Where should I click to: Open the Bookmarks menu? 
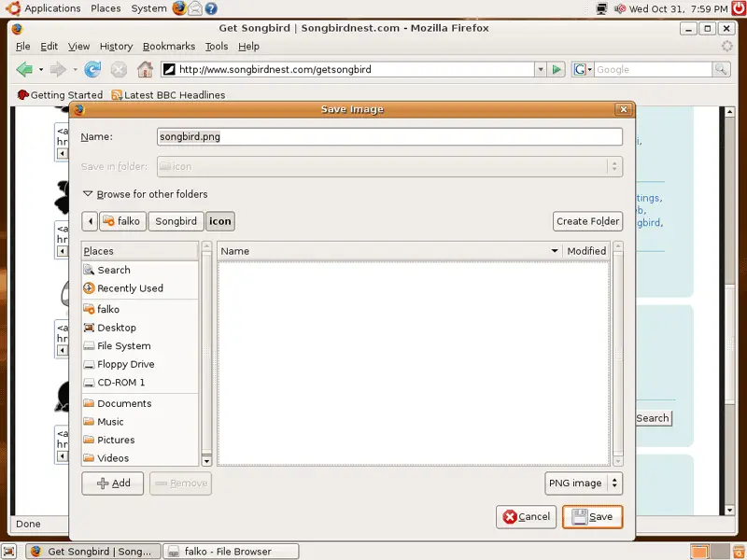point(169,46)
